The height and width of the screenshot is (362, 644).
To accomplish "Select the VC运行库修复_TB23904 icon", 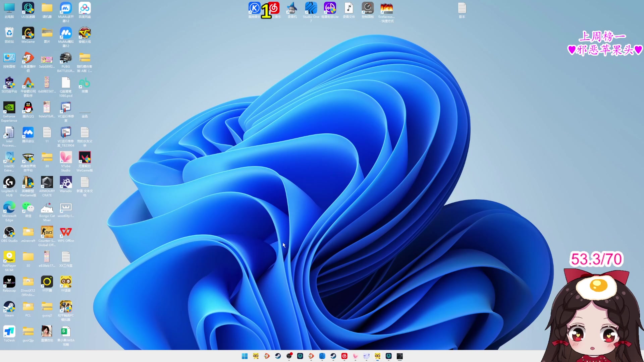I will [x=66, y=137].
